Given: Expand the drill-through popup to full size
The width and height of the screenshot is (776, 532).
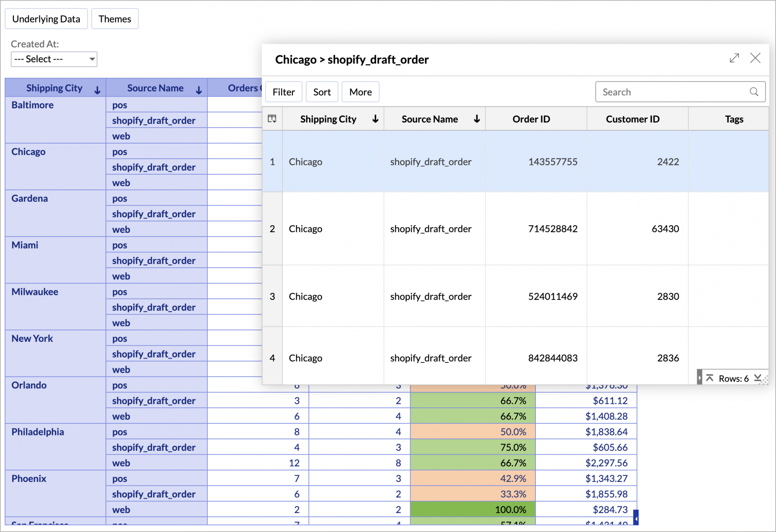Looking at the screenshot, I should 734,58.
